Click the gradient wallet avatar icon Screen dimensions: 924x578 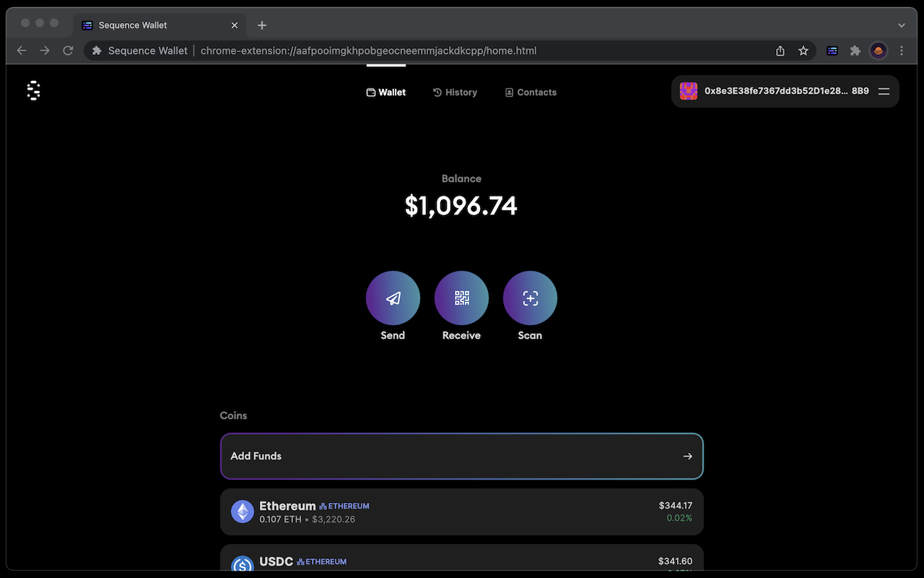pos(688,91)
